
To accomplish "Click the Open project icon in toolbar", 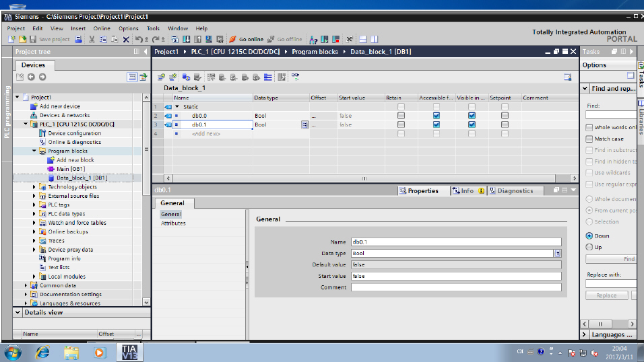I will click(x=23, y=40).
